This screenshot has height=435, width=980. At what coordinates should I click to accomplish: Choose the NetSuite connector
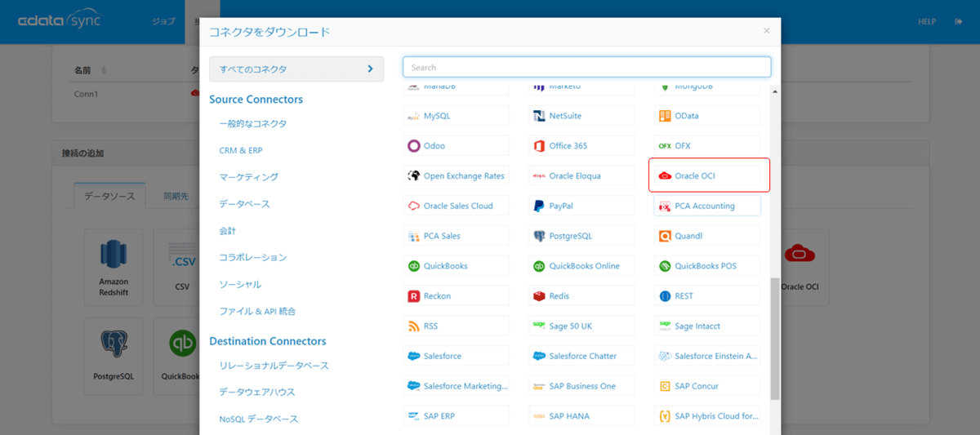[581, 116]
